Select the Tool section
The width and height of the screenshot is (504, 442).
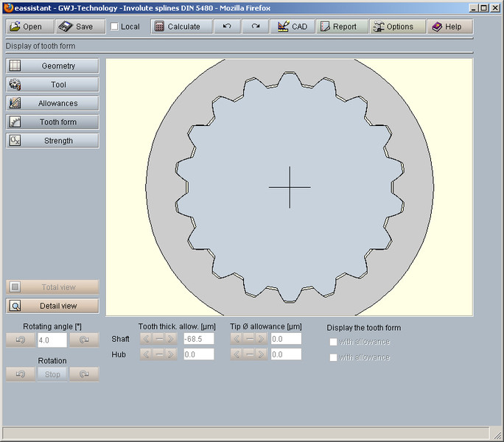pos(52,85)
